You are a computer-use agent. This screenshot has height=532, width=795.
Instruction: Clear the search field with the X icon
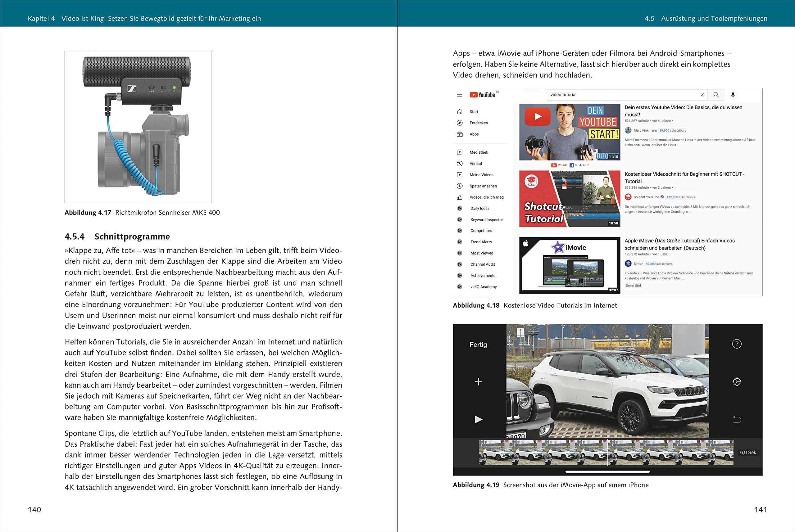702,95
